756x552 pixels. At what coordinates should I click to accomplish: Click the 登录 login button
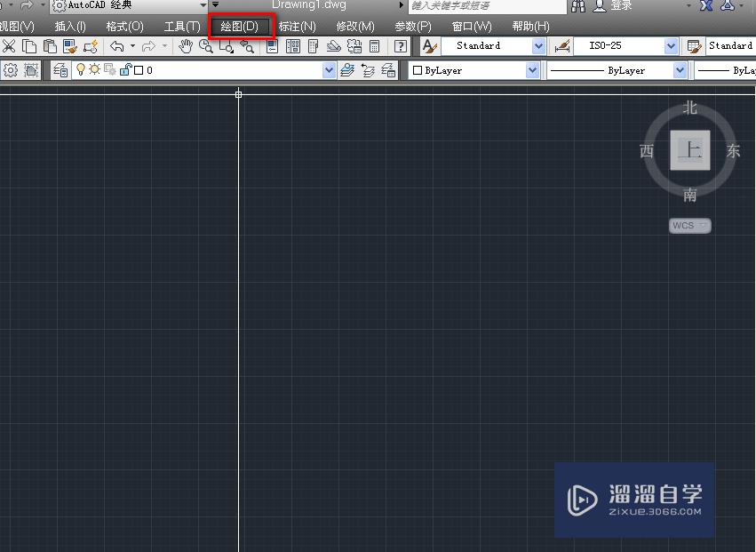tap(615, 5)
